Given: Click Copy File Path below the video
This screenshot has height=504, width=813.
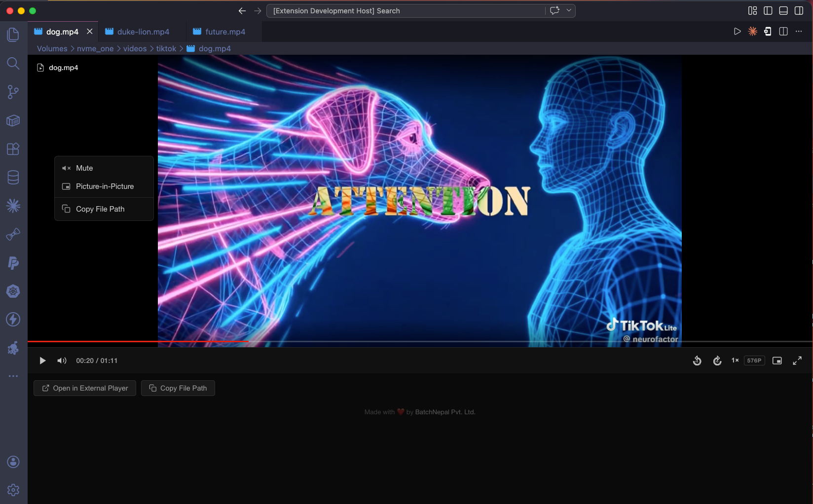Looking at the screenshot, I should (x=178, y=388).
